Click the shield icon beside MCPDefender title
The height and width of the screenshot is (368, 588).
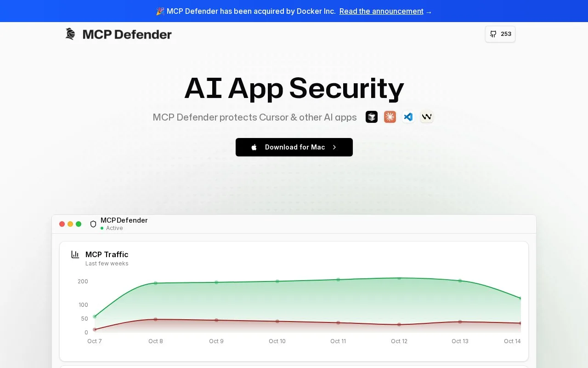[93, 224]
